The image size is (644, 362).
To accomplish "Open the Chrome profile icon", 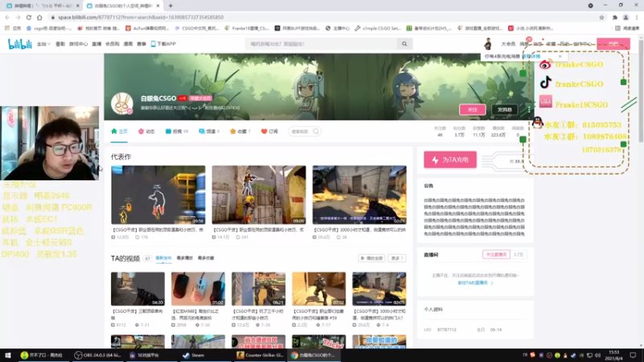I will point(625,17).
